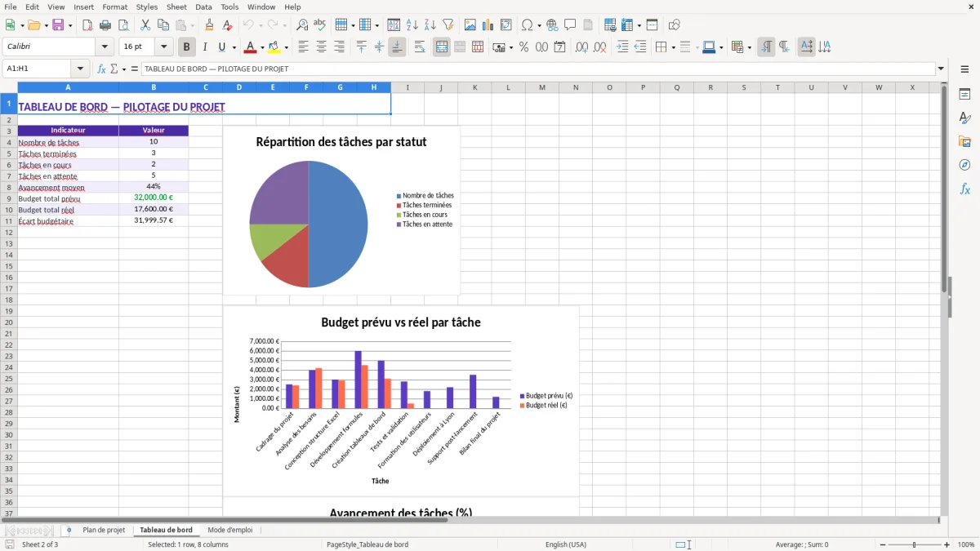980x551 pixels.
Task: Click zoom in plus button
Action: pyautogui.click(x=947, y=544)
